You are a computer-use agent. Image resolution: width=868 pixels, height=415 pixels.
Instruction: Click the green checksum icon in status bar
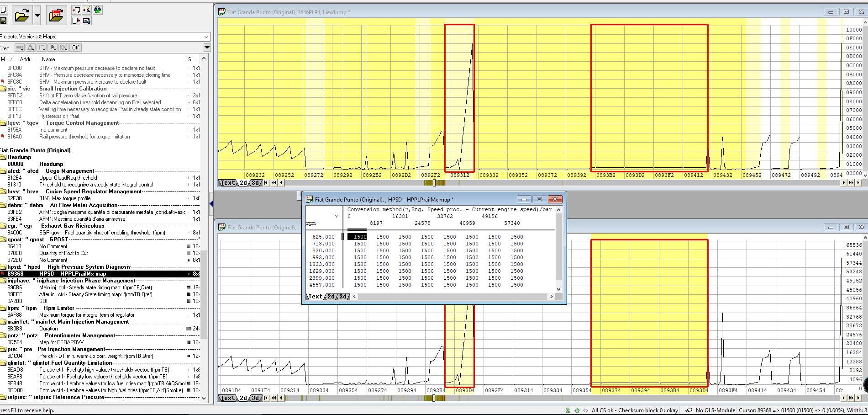pyautogui.click(x=568, y=410)
